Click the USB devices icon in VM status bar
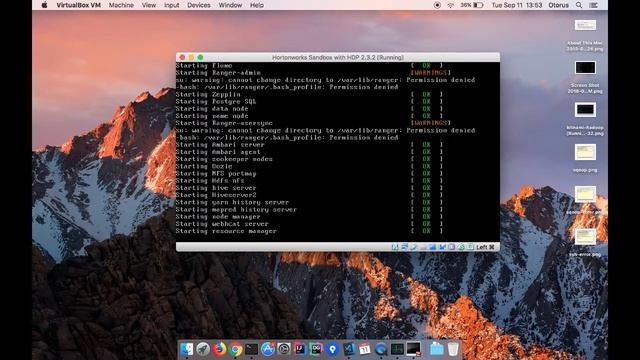 tap(413, 247)
